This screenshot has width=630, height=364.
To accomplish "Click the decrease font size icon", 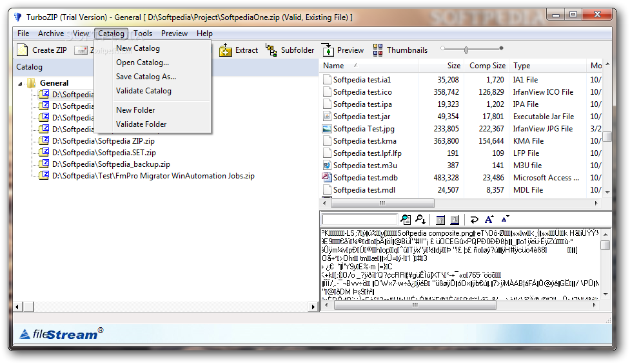I will point(505,219).
